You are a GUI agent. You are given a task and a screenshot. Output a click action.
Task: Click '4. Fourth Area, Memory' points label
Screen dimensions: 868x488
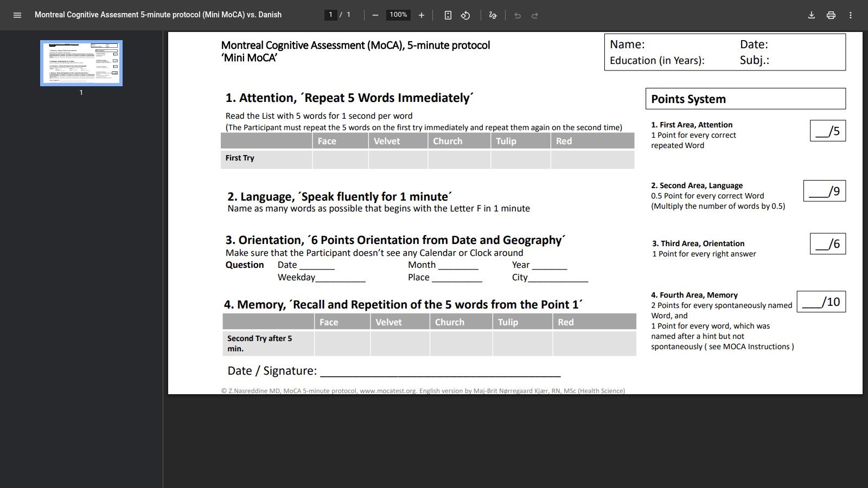click(x=694, y=295)
